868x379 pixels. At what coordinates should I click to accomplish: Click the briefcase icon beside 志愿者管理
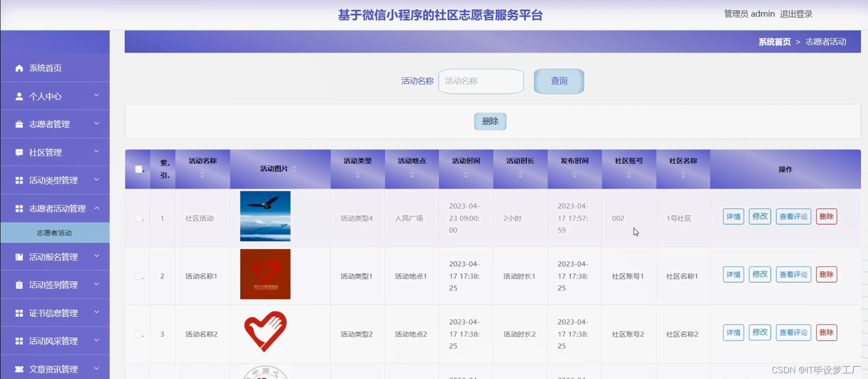coord(19,124)
